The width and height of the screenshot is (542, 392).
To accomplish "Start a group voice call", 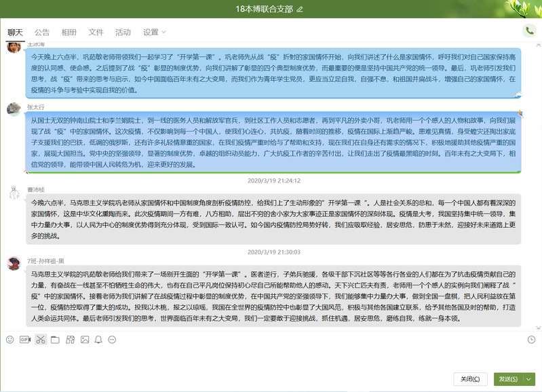I will coord(529,31).
